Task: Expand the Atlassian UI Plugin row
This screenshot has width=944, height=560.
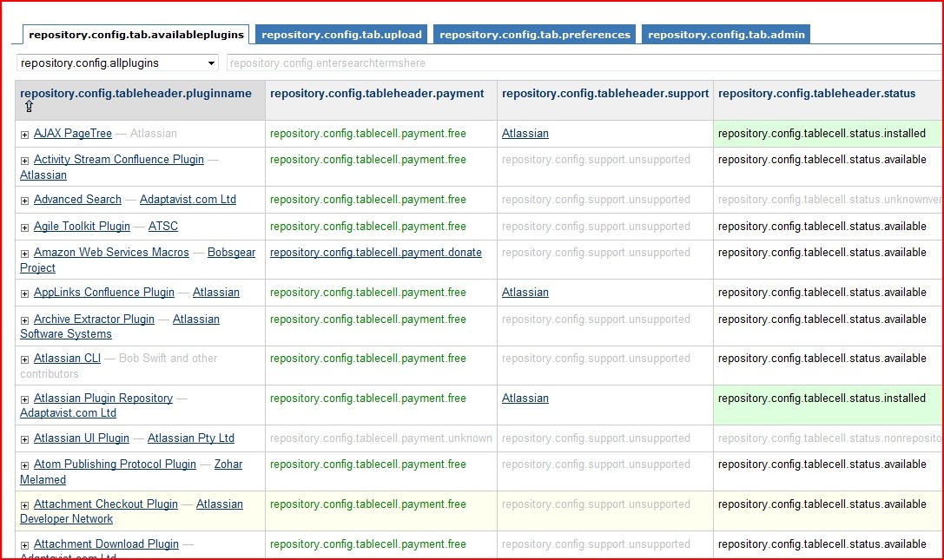Action: (x=24, y=439)
